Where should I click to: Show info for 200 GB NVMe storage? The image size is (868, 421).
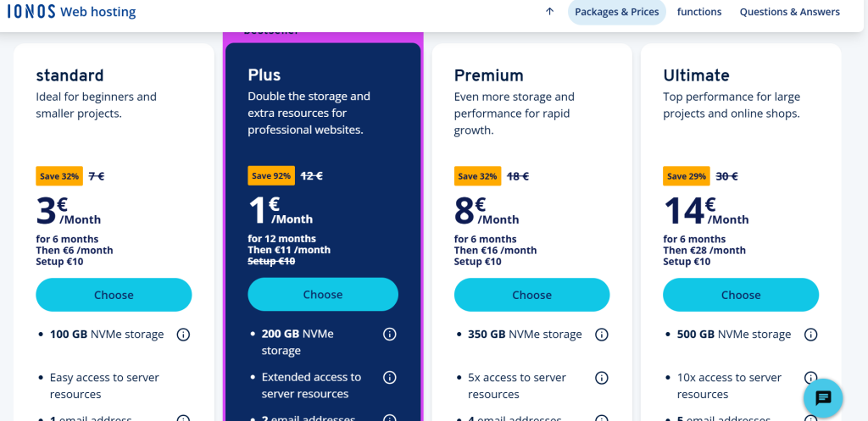[x=390, y=335]
